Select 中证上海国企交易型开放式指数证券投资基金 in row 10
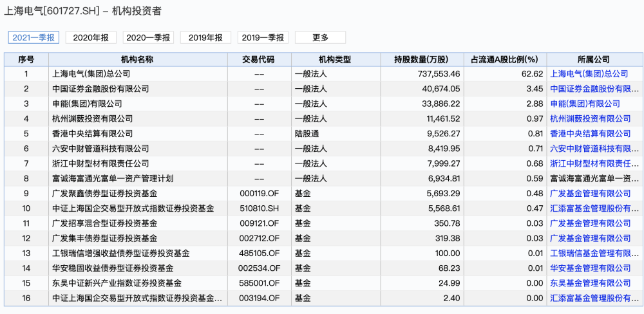The image size is (644, 314). click(133, 208)
